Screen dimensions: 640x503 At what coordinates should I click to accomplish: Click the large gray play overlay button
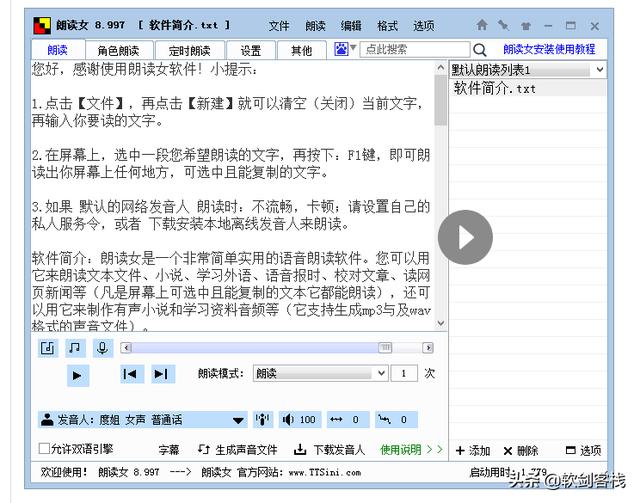click(x=465, y=237)
